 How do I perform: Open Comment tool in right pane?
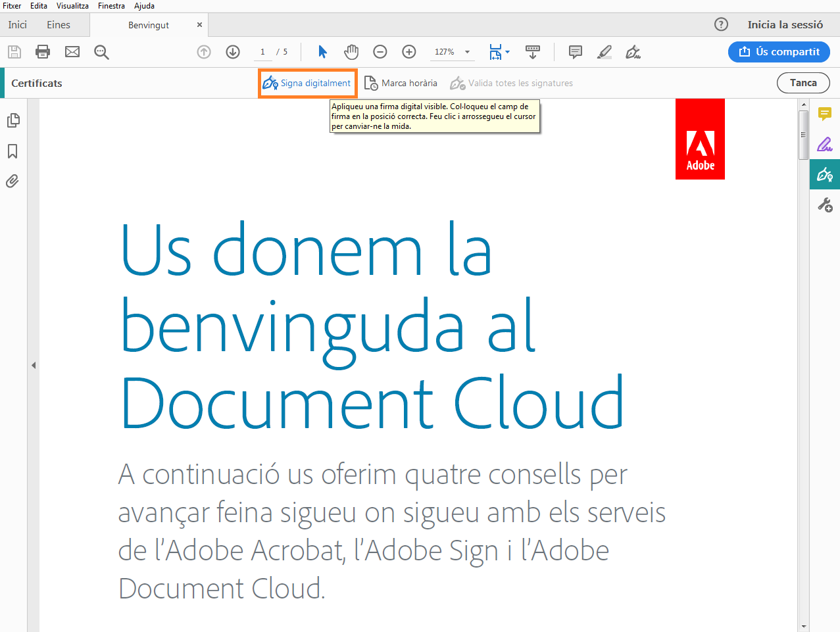pyautogui.click(x=825, y=114)
